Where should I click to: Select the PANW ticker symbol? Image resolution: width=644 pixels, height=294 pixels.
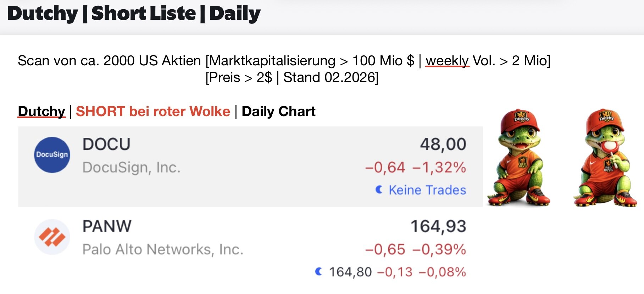(x=107, y=227)
